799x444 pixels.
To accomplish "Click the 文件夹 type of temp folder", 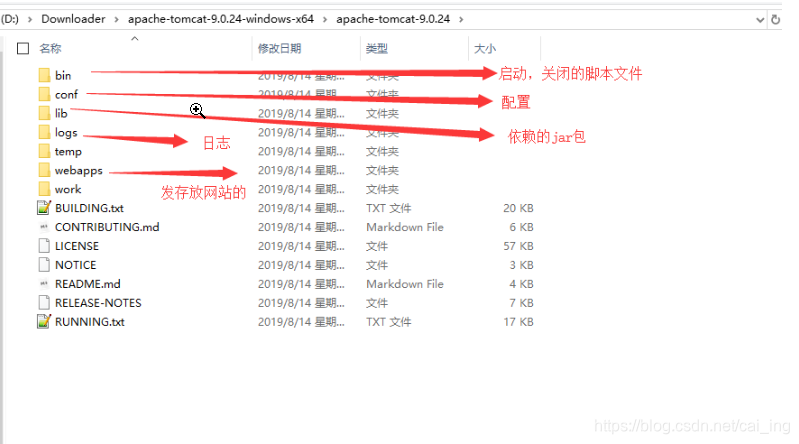I will coord(382,152).
